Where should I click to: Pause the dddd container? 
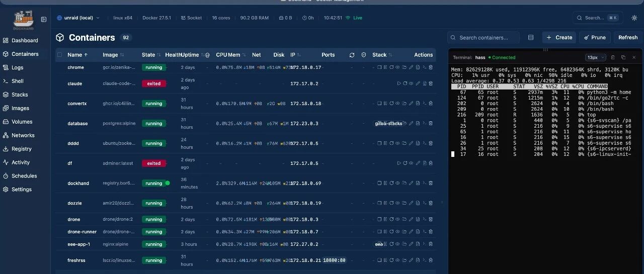point(385,143)
